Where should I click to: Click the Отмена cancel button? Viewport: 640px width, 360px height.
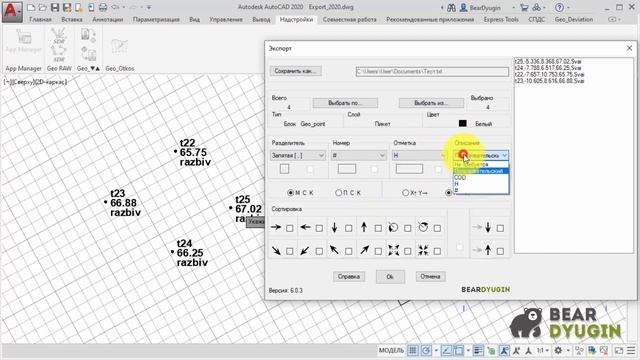(430, 276)
